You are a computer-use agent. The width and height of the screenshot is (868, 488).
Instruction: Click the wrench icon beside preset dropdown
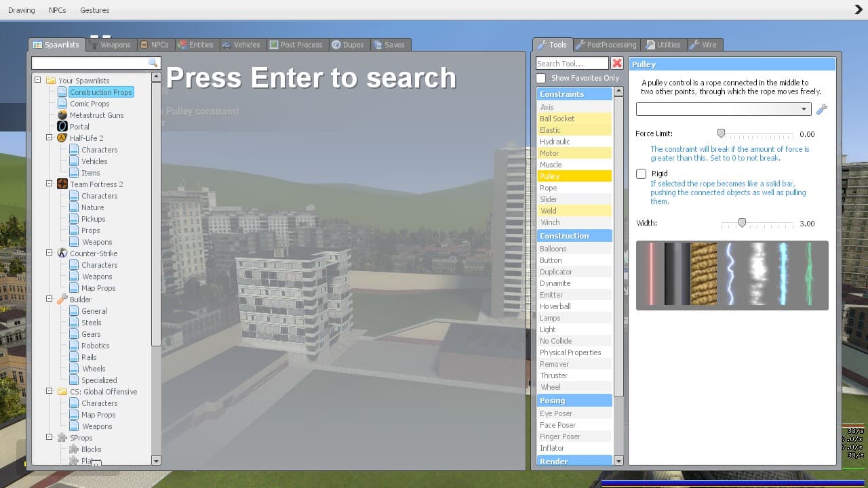[822, 109]
